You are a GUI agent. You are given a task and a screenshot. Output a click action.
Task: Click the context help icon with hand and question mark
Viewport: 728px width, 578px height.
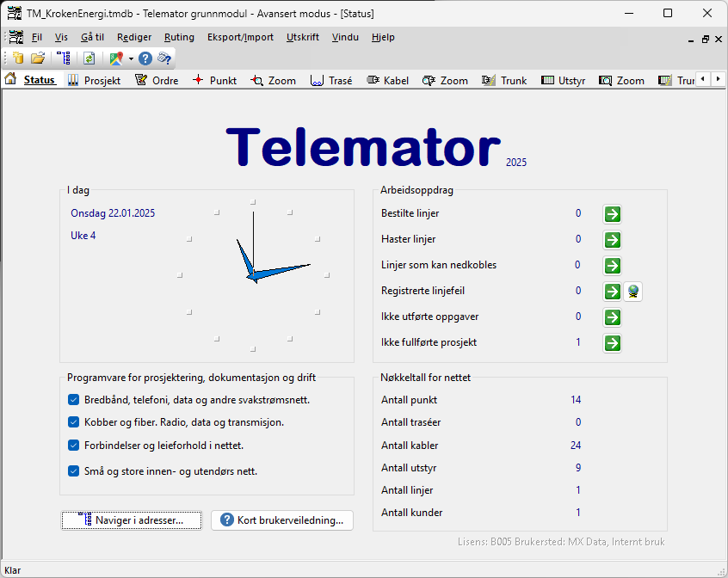pos(164,58)
